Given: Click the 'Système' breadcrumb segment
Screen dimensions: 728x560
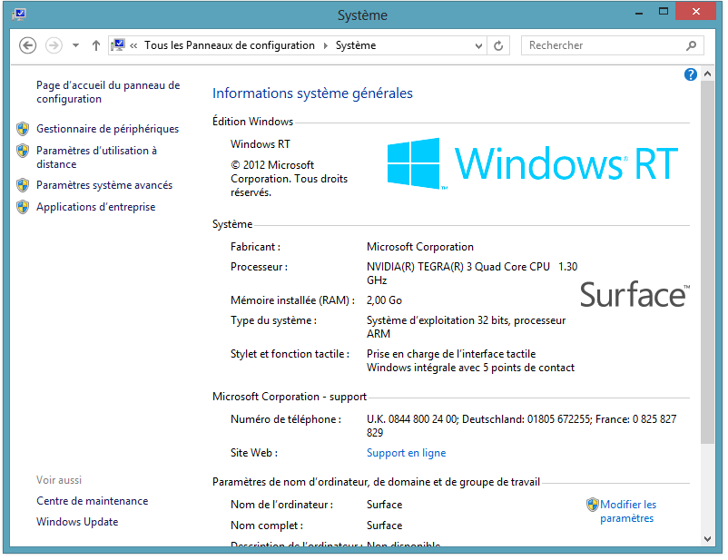Looking at the screenshot, I should coord(356,45).
